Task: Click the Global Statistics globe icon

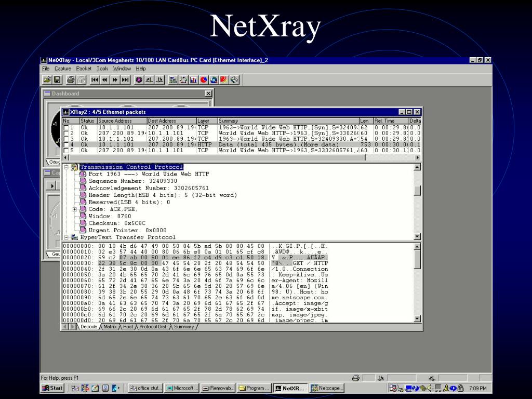Action: click(x=214, y=79)
